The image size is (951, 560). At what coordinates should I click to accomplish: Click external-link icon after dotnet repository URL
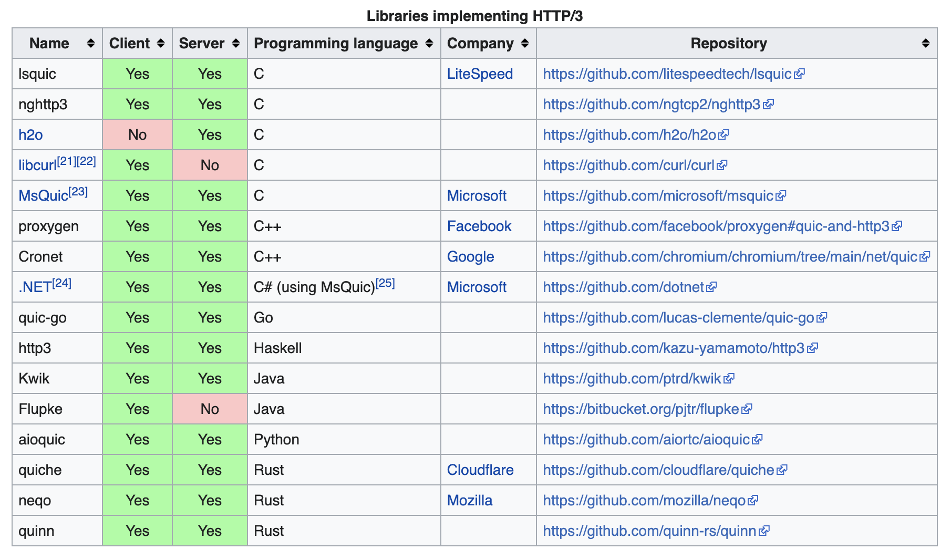tap(712, 287)
